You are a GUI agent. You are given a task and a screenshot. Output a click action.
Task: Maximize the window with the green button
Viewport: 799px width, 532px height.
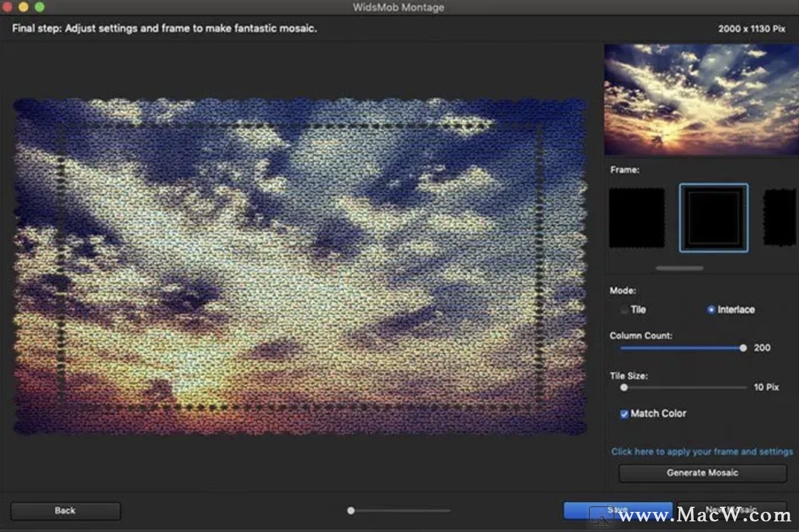click(40, 7)
